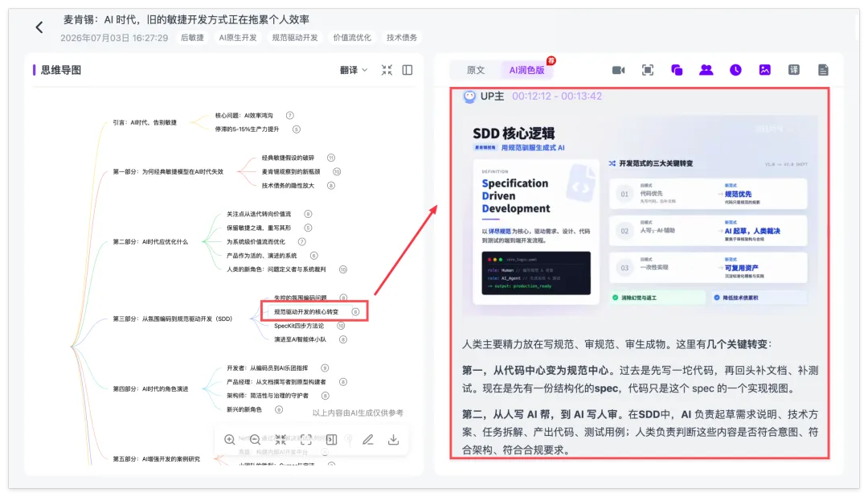
Task: Expand the count badge beside 停滞的5-15%生产力提升
Action: pyautogui.click(x=296, y=129)
